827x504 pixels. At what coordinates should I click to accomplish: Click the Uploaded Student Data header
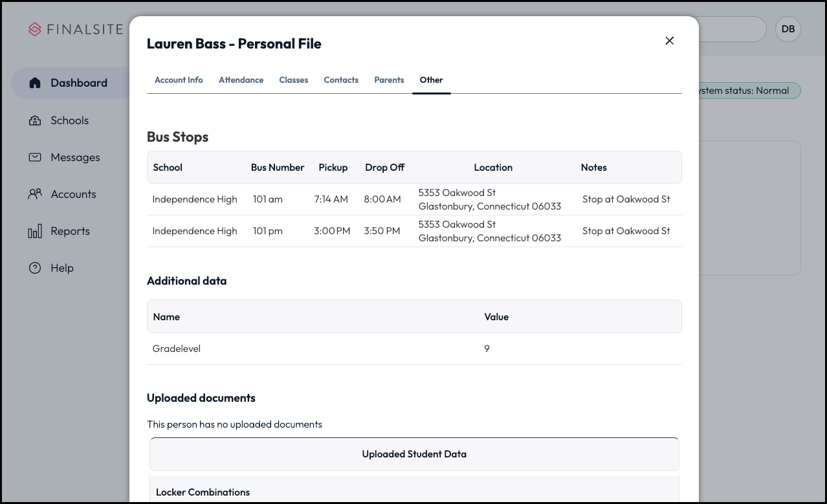(x=414, y=454)
